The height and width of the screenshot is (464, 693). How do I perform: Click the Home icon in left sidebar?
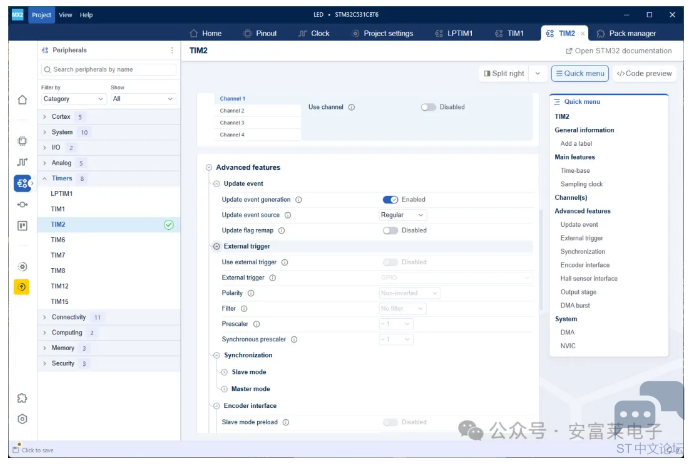coord(22,99)
